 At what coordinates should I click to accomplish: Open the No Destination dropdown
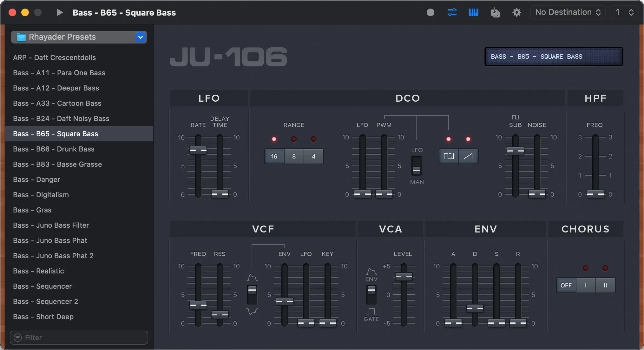[x=567, y=12]
